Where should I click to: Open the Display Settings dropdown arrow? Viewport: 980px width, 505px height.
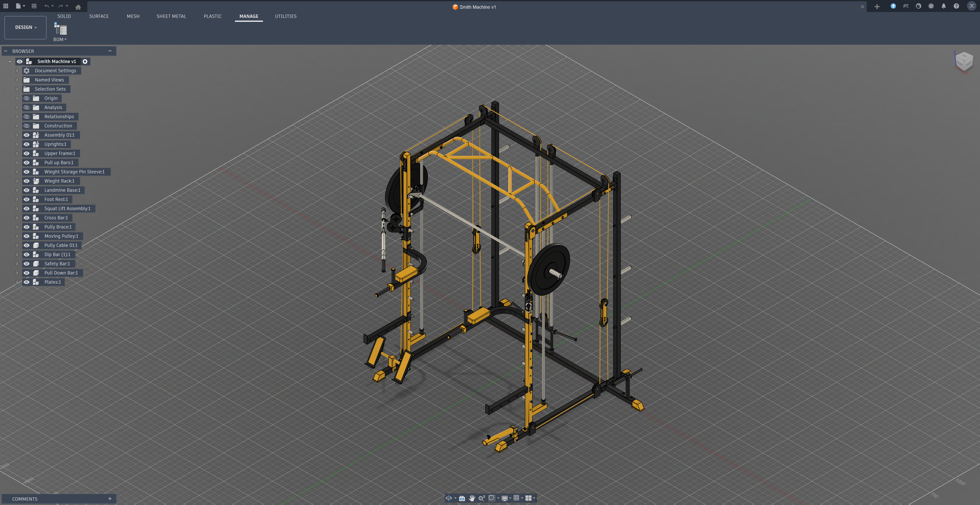(510, 498)
